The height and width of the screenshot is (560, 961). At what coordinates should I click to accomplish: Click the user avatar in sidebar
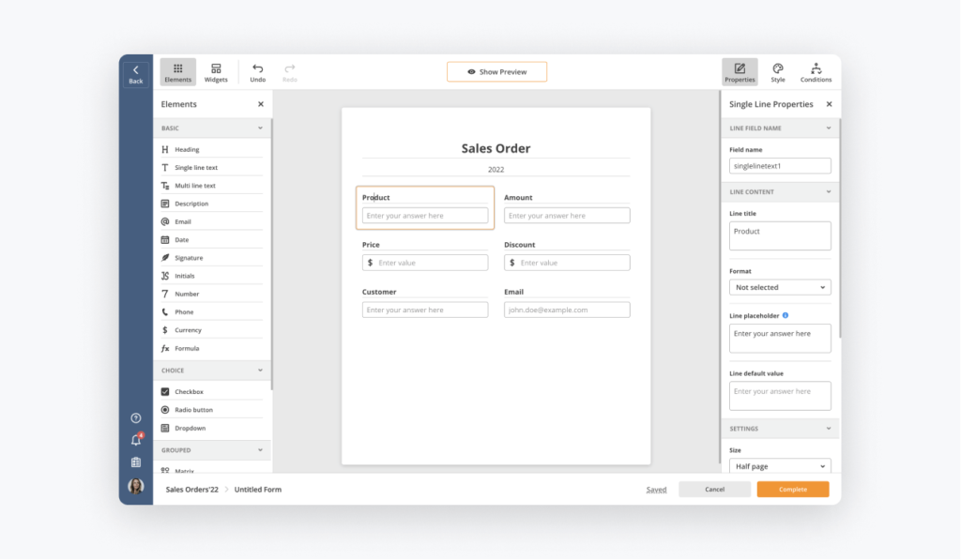pos(136,486)
